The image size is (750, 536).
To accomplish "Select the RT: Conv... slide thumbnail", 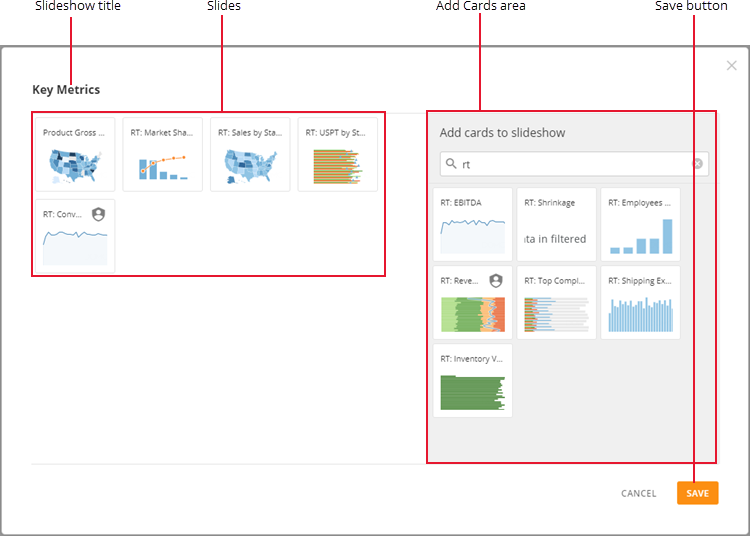I will [75, 236].
